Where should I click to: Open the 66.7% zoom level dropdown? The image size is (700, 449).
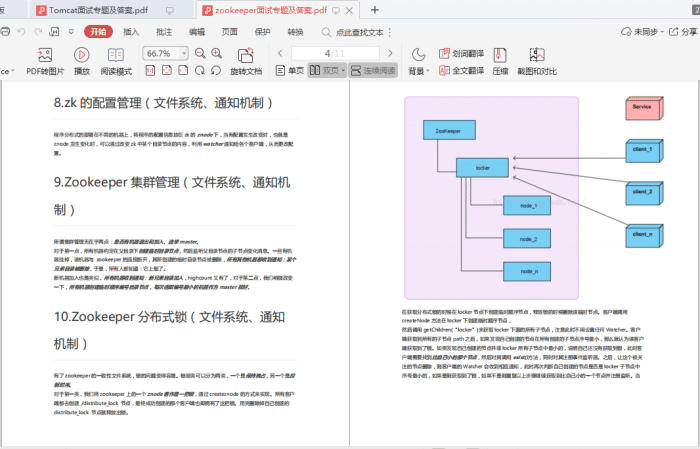184,54
